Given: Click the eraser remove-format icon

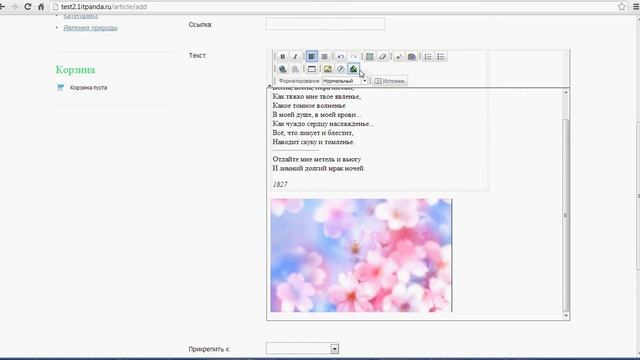Looking at the screenshot, I should click(382, 56).
